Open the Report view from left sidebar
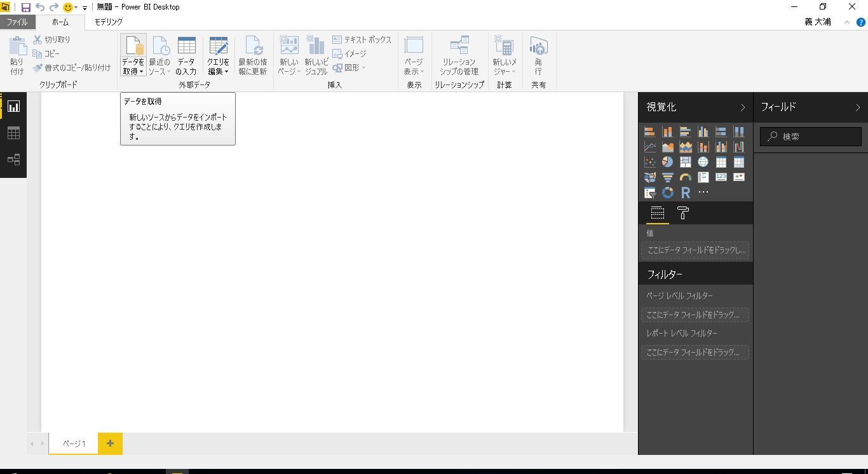 point(13,106)
